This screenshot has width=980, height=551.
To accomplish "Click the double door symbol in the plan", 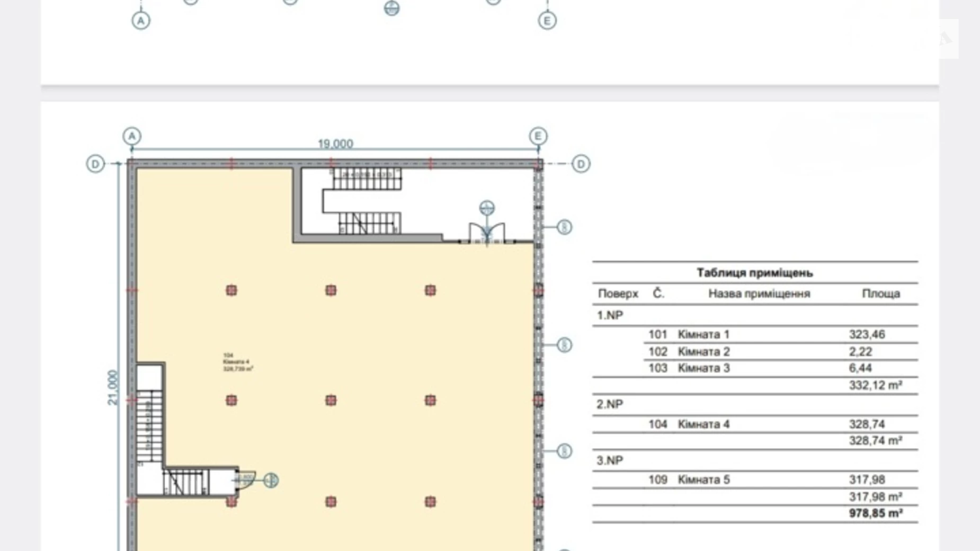I will pos(487,233).
